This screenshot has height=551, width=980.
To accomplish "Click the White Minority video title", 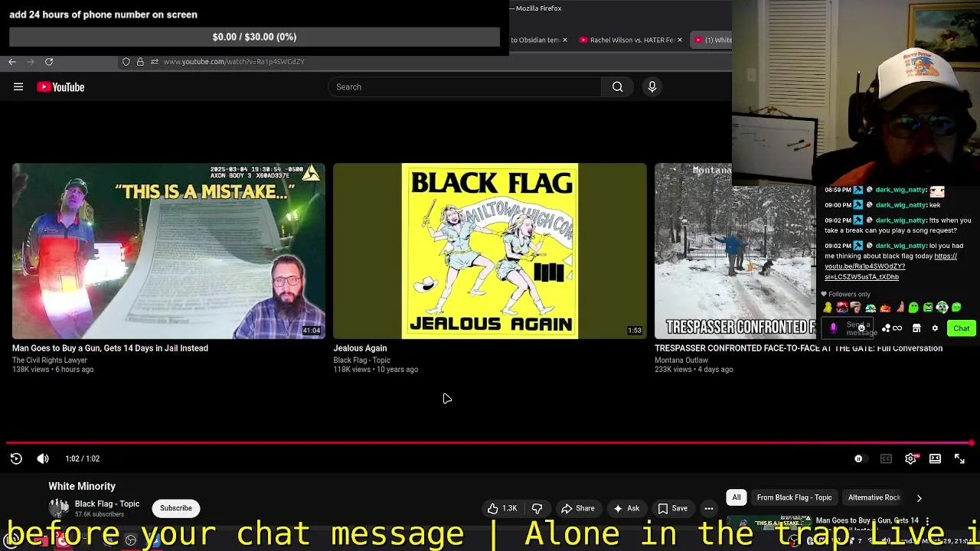I will [82, 486].
